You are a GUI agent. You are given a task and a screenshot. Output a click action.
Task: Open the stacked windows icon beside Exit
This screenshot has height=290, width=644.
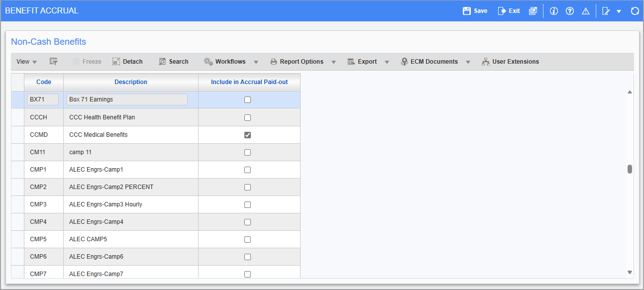pyautogui.click(x=533, y=11)
